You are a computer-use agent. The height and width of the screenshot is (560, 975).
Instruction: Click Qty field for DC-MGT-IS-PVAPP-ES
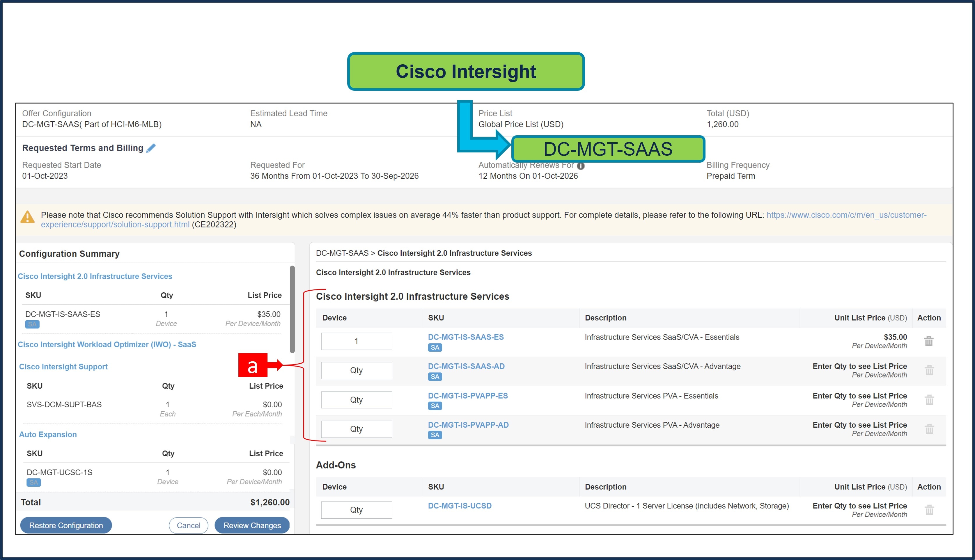356,400
